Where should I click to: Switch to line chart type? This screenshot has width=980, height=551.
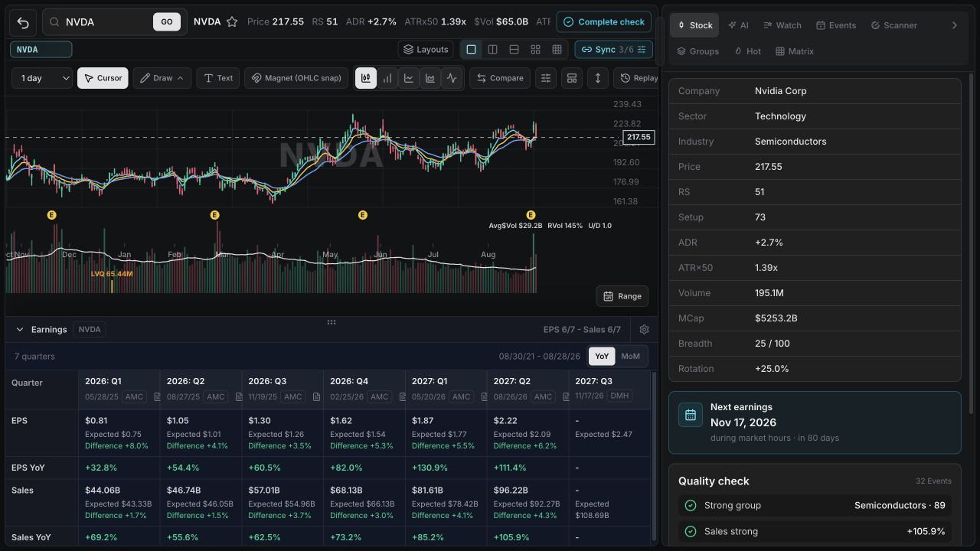[x=409, y=78]
